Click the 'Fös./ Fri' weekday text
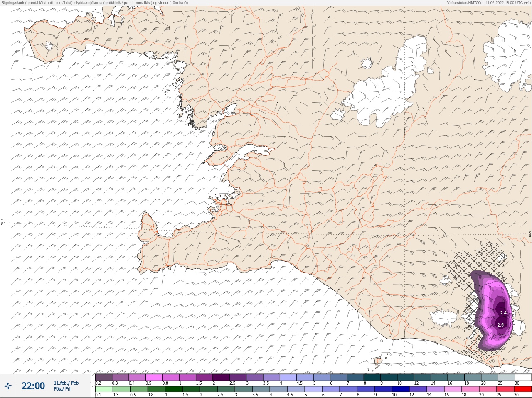 click(x=62, y=389)
